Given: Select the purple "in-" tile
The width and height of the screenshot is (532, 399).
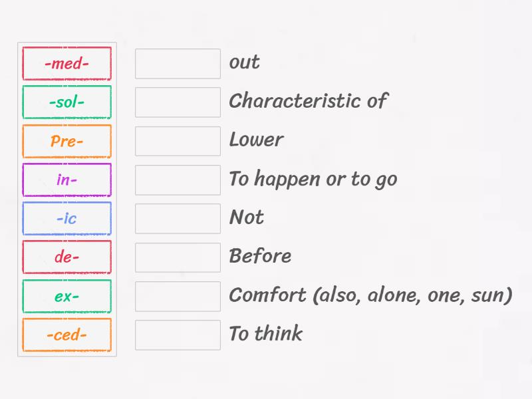Looking at the screenshot, I should pos(66,180).
